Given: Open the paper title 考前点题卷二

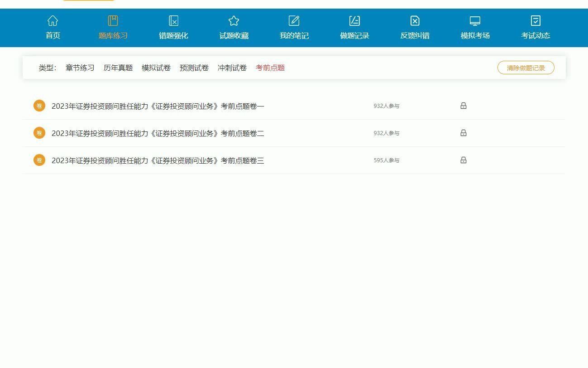Looking at the screenshot, I should click(x=158, y=133).
